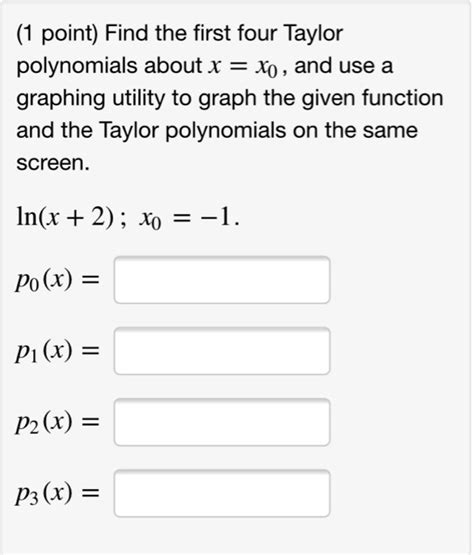Click the p1(x) = label
The image size is (474, 555).
(57, 352)
